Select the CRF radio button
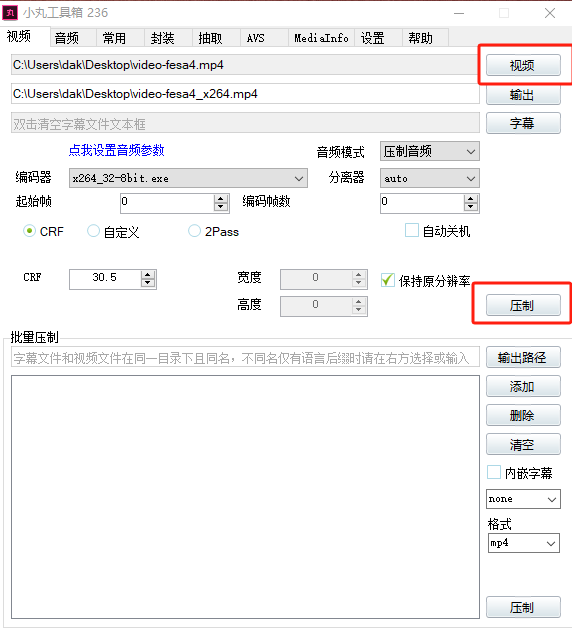The width and height of the screenshot is (572, 629). point(29,231)
